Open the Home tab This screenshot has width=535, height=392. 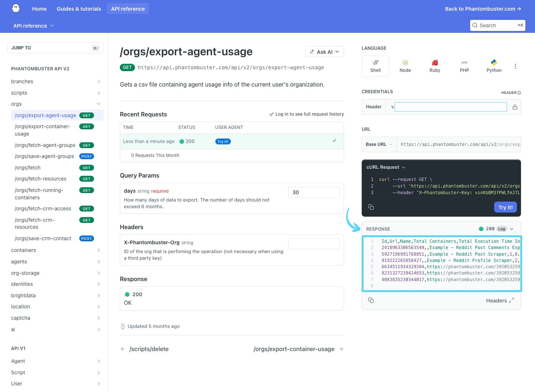pyautogui.click(x=39, y=9)
